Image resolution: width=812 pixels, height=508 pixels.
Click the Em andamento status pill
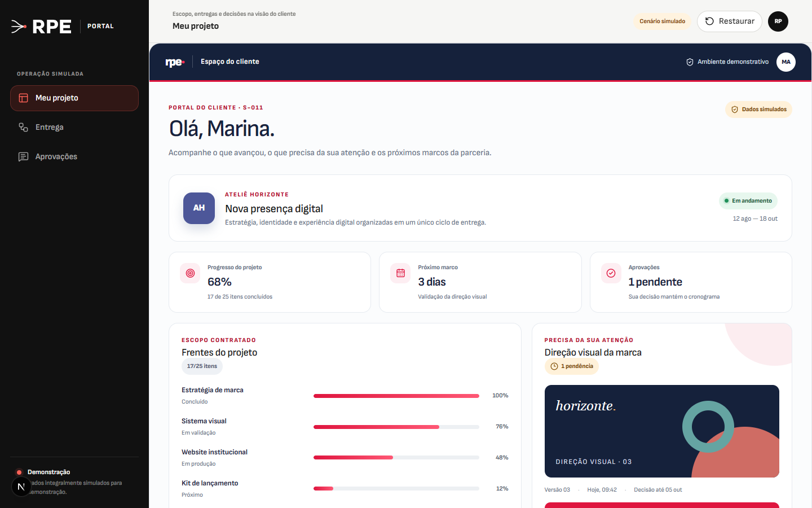point(748,201)
